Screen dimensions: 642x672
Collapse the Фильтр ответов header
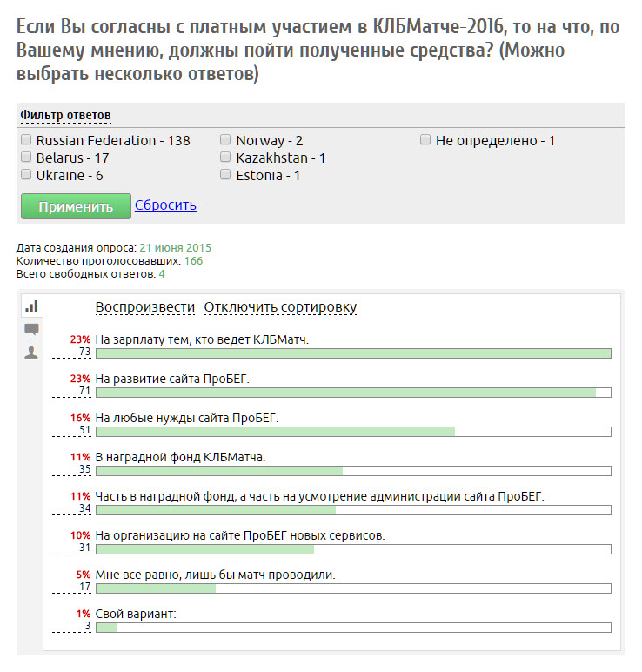coord(65,115)
